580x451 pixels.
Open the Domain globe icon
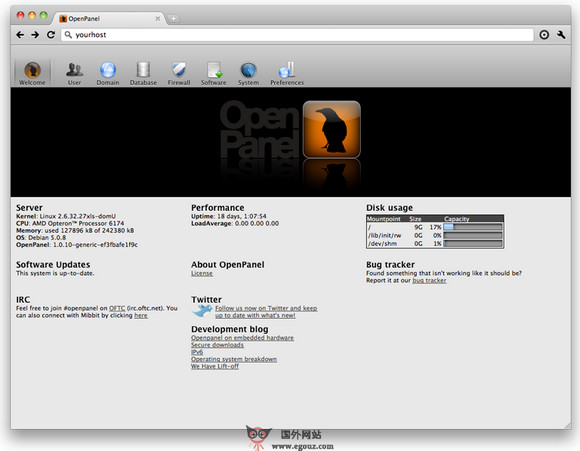[108, 70]
